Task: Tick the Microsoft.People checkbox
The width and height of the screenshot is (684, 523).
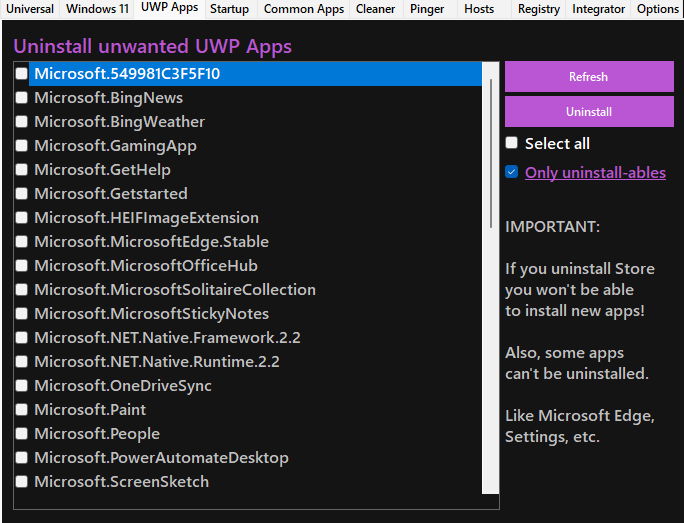Action: [x=21, y=433]
